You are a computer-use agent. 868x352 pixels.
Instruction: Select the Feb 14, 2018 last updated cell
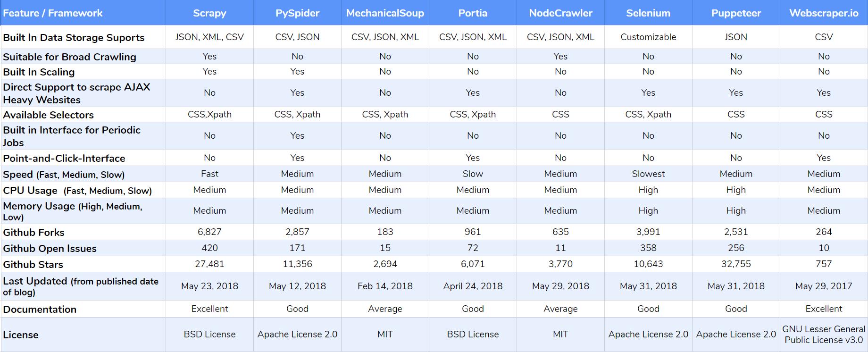[385, 286]
